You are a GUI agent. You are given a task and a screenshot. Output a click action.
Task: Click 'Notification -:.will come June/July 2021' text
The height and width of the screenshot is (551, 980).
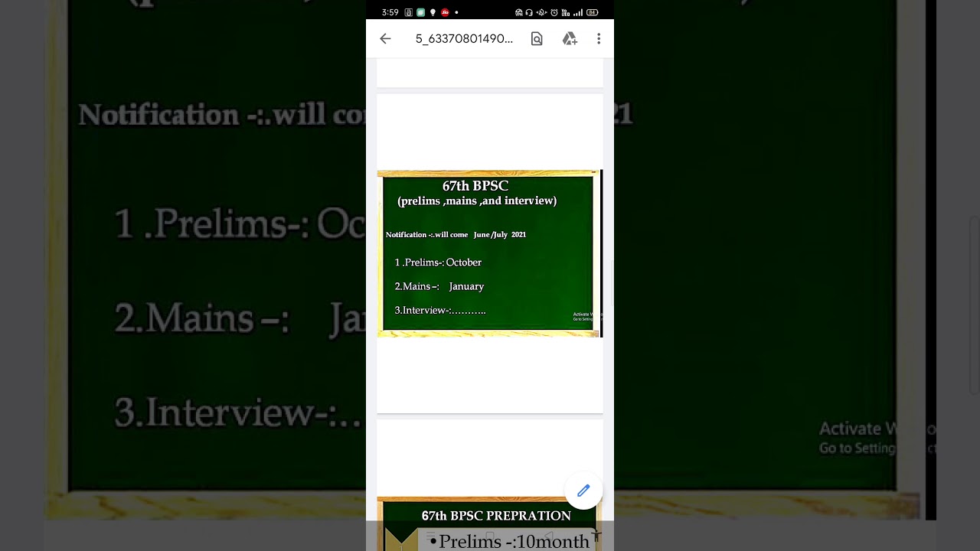(x=456, y=234)
